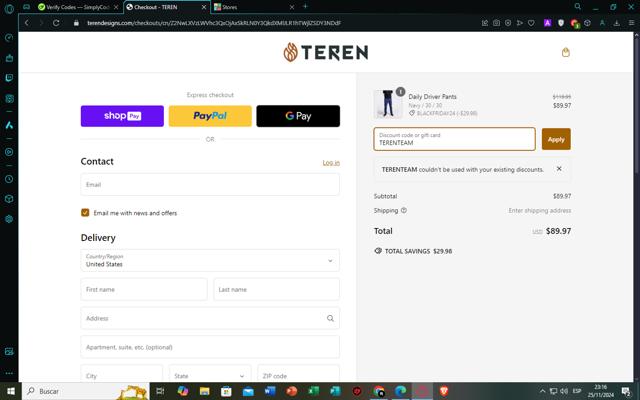Reload the checkout page
Viewport: 640px width, 400px height.
click(56, 23)
